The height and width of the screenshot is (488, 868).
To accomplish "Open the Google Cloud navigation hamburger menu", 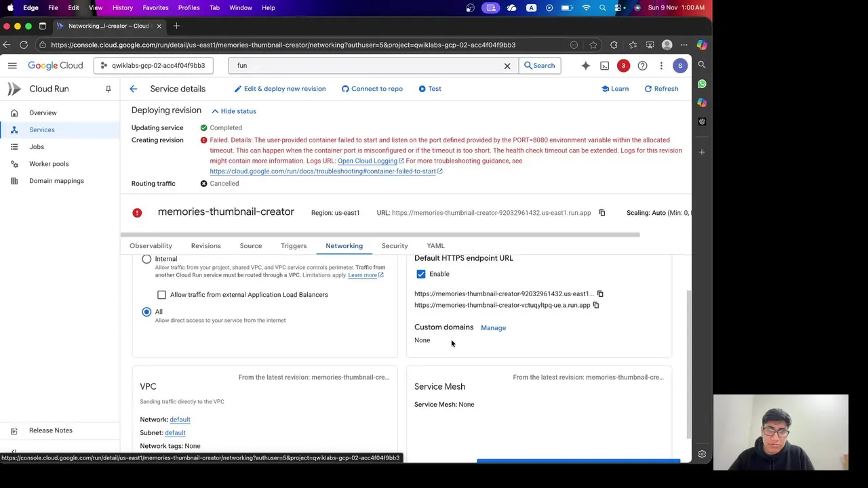I will point(12,66).
